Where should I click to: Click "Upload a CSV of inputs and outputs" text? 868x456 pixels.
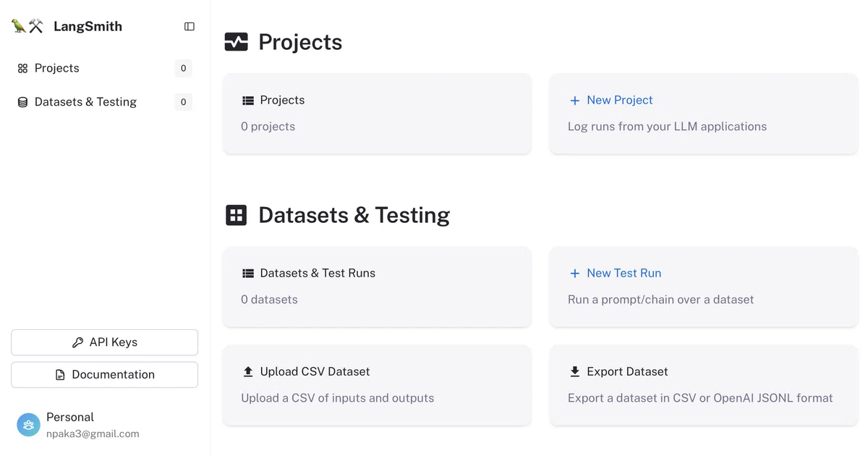pyautogui.click(x=338, y=397)
